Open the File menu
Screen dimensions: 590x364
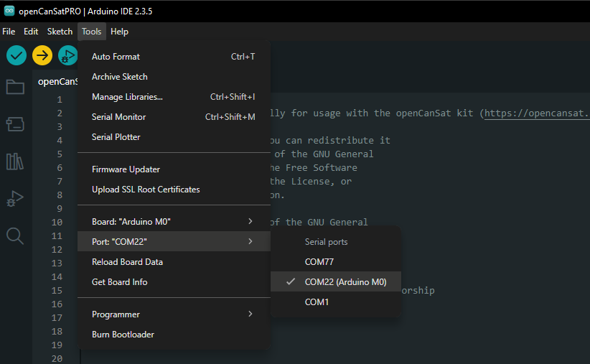tap(9, 32)
